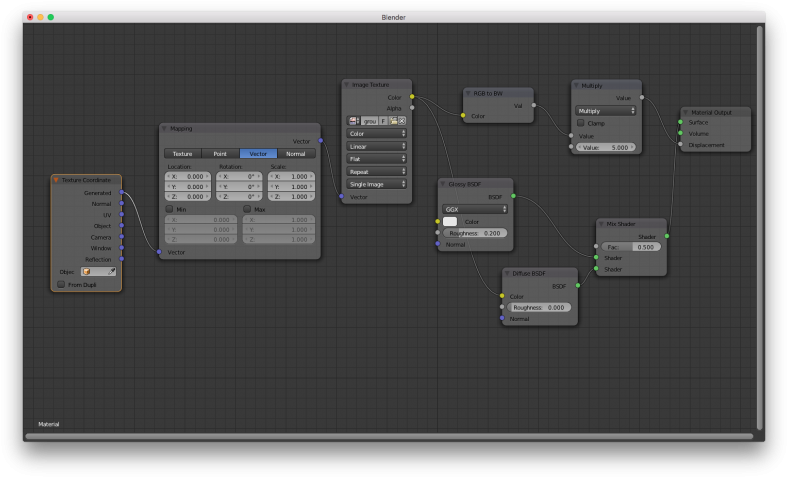This screenshot has width=787, height=477.
Task: Open the Repeat extension dropdown
Action: coord(376,171)
